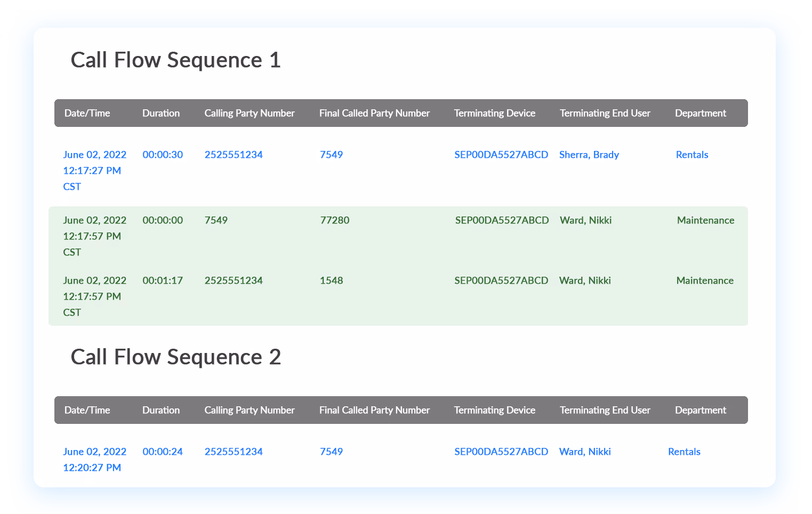The image size is (812, 514).
Task: Click the 00:00:30 duration value
Action: tap(163, 155)
